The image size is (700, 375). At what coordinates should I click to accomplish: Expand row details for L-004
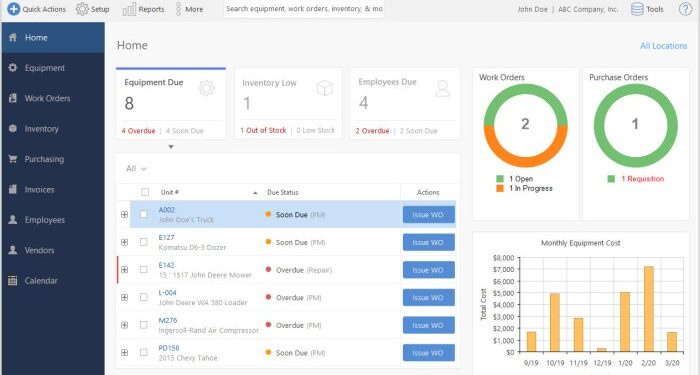pos(125,297)
